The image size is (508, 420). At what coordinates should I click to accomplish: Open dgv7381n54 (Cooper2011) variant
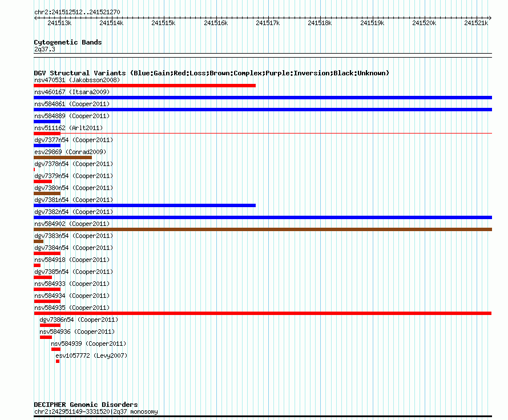click(x=74, y=200)
